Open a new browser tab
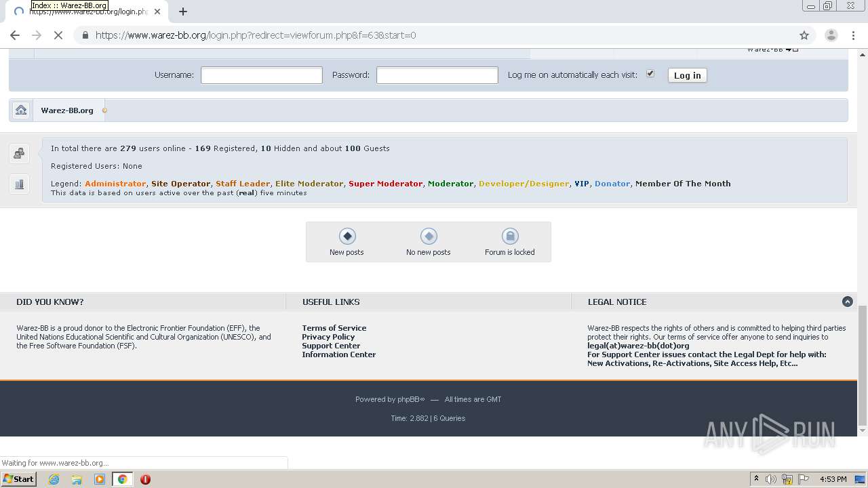 click(x=183, y=11)
